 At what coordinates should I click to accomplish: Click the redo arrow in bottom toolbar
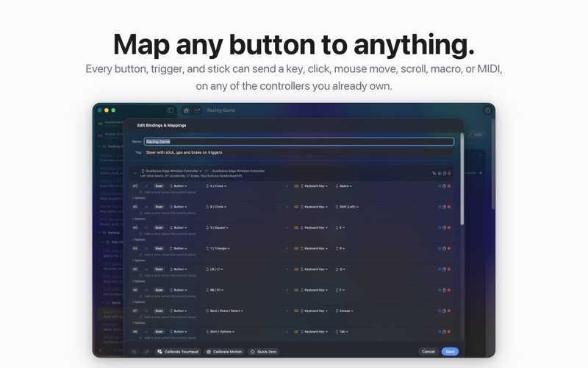[146, 352]
